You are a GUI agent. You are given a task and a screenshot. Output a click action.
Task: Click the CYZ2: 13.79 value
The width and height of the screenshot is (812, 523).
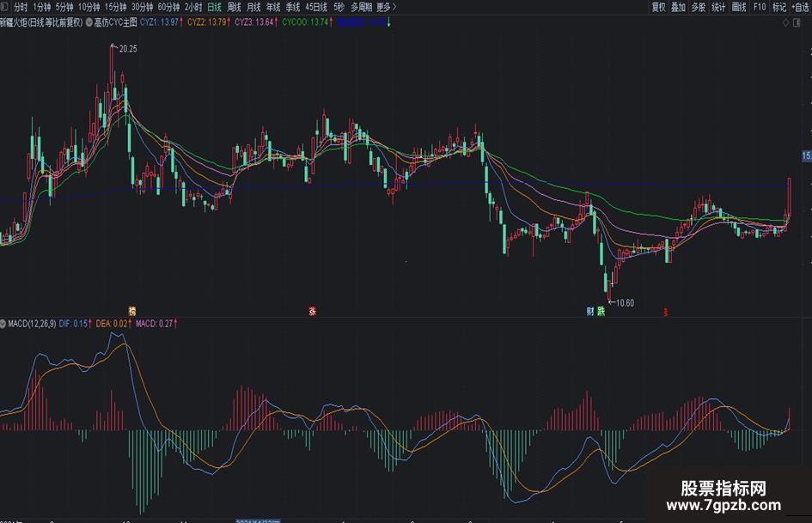point(208,22)
